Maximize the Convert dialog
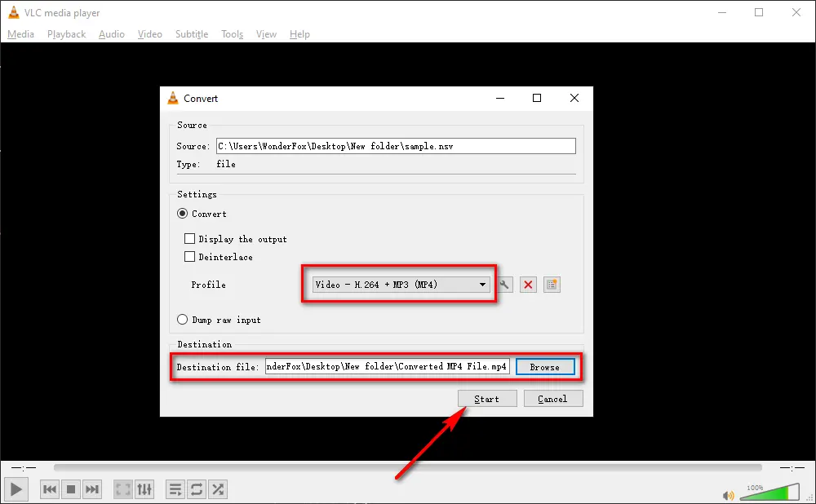The height and width of the screenshot is (504, 816). [537, 98]
